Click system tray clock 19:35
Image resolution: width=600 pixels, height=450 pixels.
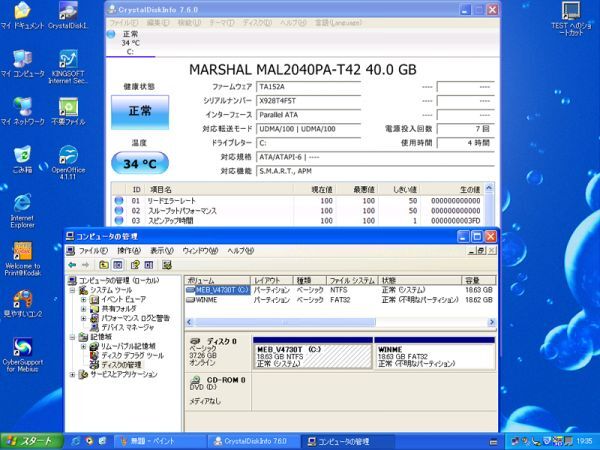pyautogui.click(x=584, y=441)
